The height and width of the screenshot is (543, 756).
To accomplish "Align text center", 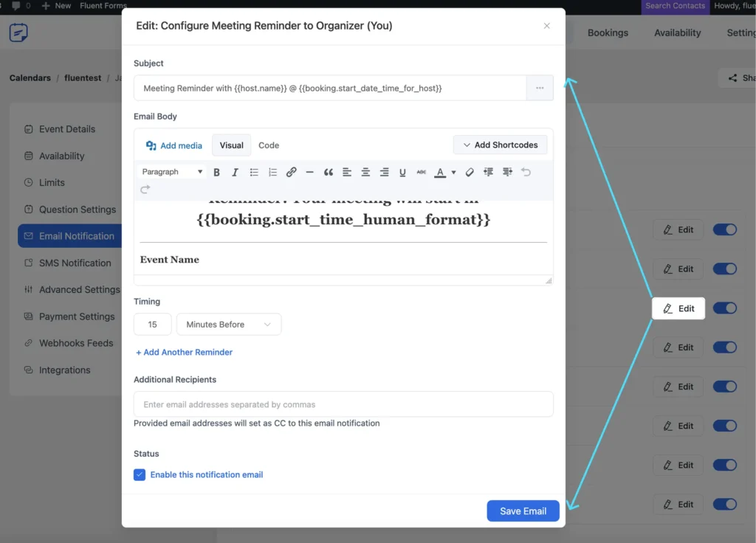I will coord(365,172).
